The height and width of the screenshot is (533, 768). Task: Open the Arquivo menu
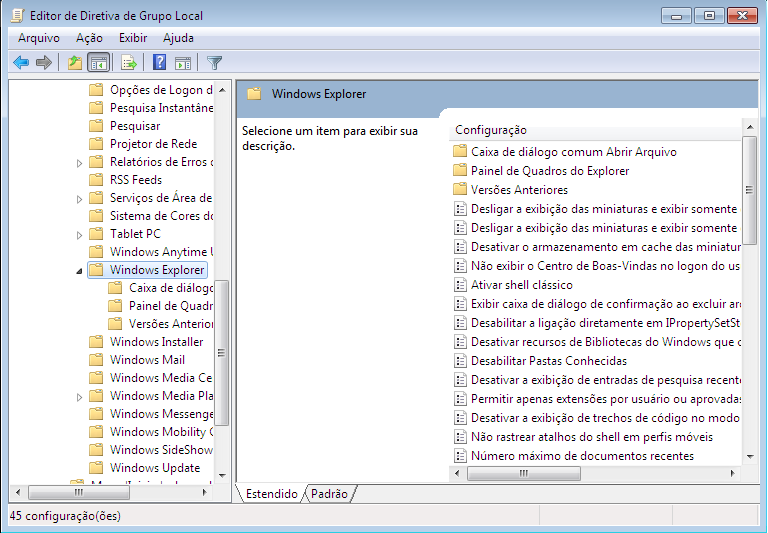coord(39,38)
